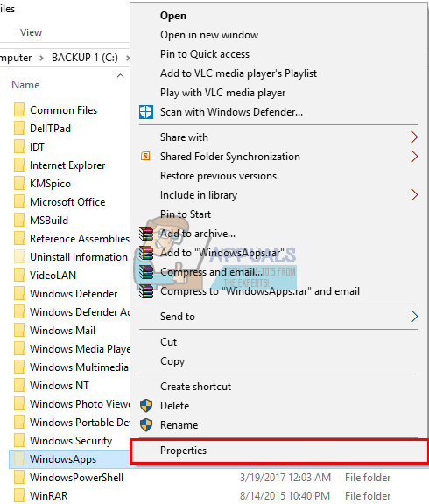Click the Microsoft Office folder icon
Viewport: 429px width, 504px height.
click(x=19, y=201)
